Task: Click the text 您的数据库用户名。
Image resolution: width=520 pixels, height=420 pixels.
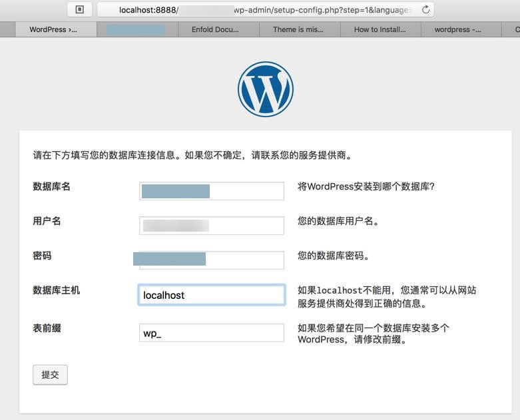Action: tap(338, 221)
